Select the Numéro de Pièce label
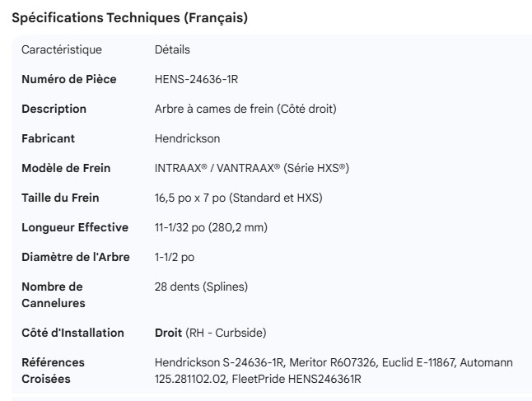This screenshot has width=532, height=401. tap(69, 79)
